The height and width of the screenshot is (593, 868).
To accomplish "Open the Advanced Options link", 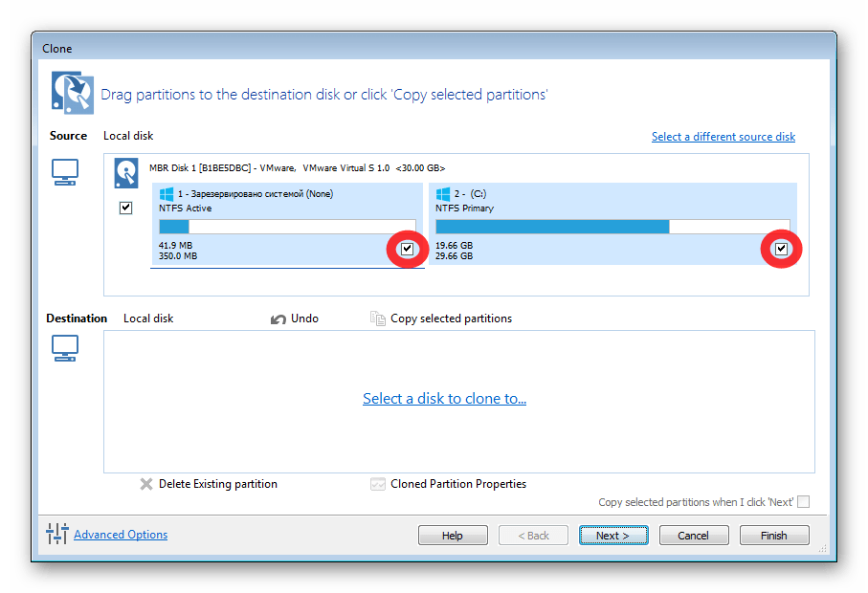I will pyautogui.click(x=121, y=535).
